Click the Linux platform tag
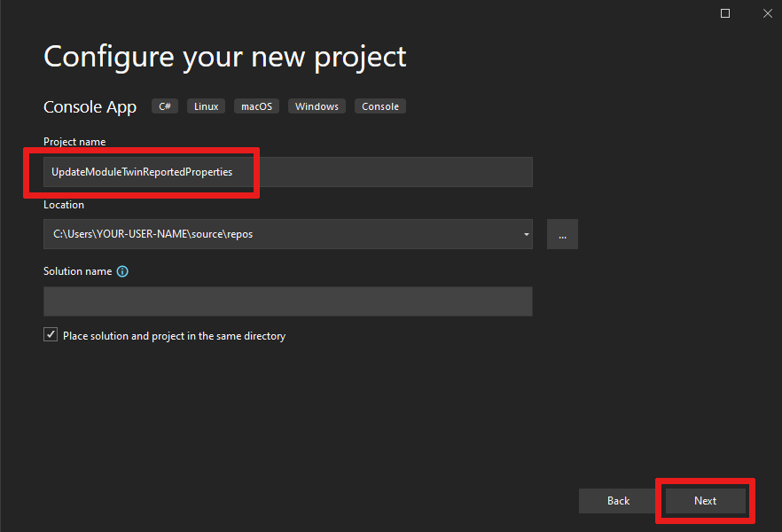 point(207,106)
